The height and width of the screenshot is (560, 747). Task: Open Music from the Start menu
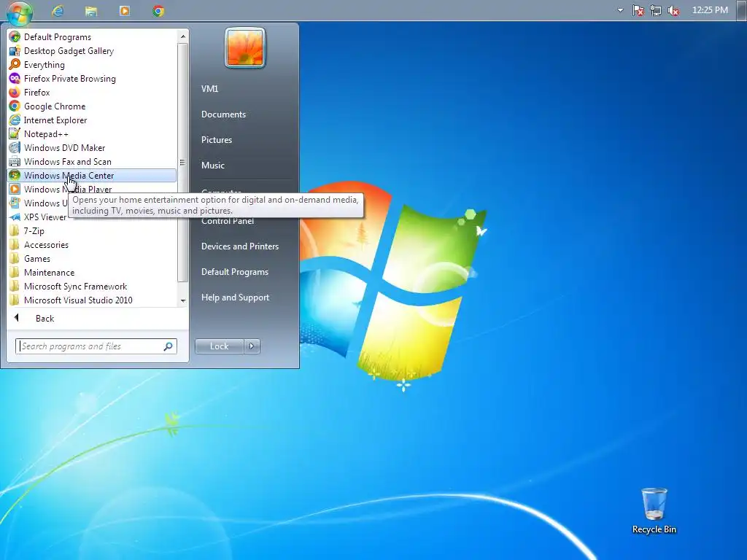[212, 166]
